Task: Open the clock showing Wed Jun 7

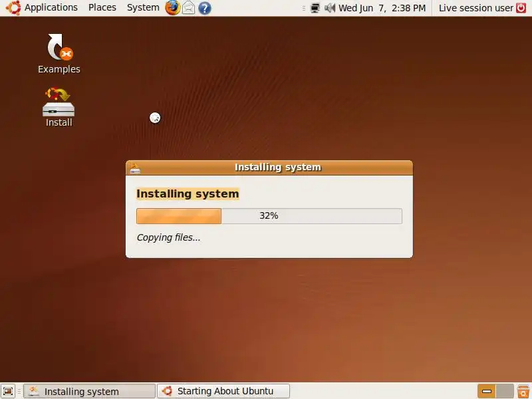Action: pyautogui.click(x=382, y=8)
